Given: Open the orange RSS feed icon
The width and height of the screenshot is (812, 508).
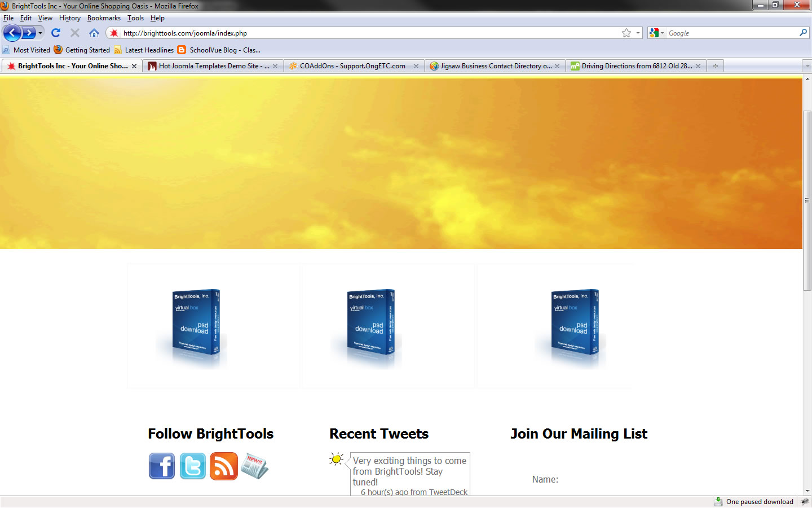Looking at the screenshot, I should point(224,466).
